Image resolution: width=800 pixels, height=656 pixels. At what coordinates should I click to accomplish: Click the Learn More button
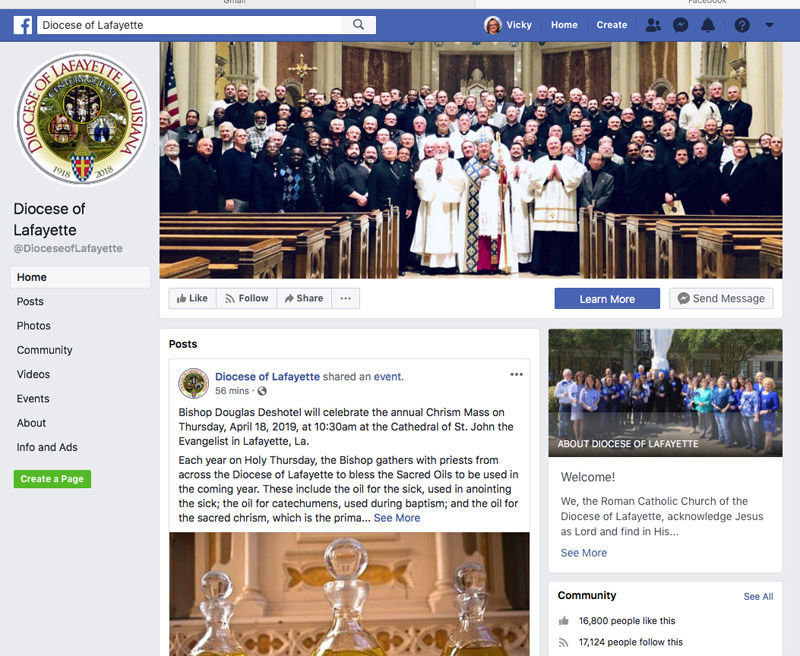(x=607, y=299)
